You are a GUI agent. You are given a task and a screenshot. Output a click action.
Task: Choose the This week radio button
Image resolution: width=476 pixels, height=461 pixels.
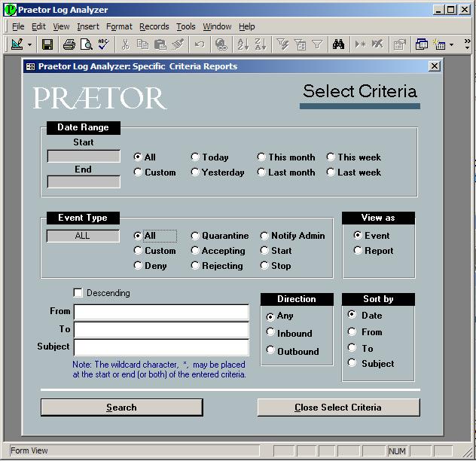[x=331, y=157]
